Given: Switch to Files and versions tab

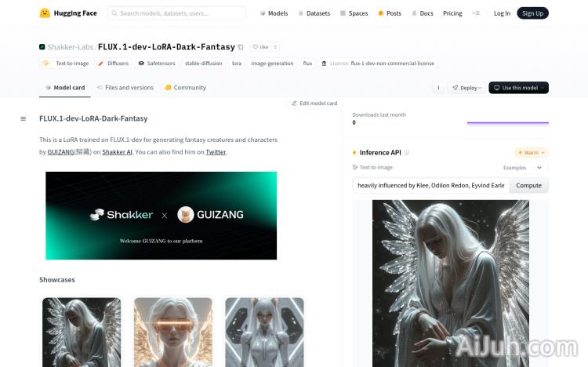Looking at the screenshot, I should [x=125, y=87].
